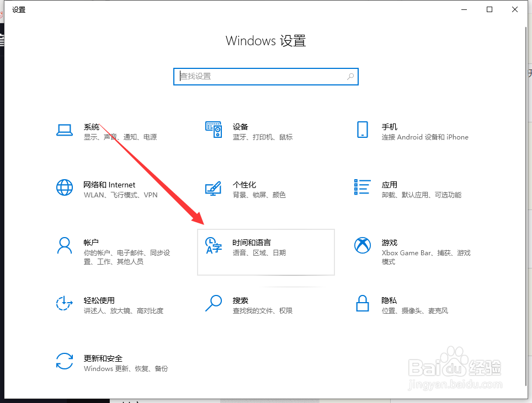
Task: Close the 设置 window
Action: [x=515, y=9]
